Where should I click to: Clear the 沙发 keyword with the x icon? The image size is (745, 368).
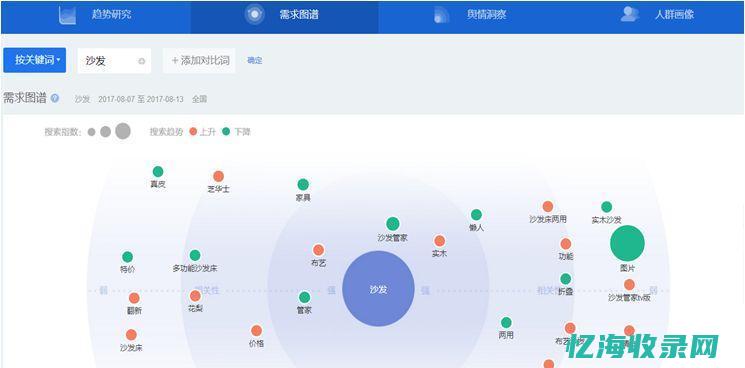pos(142,61)
